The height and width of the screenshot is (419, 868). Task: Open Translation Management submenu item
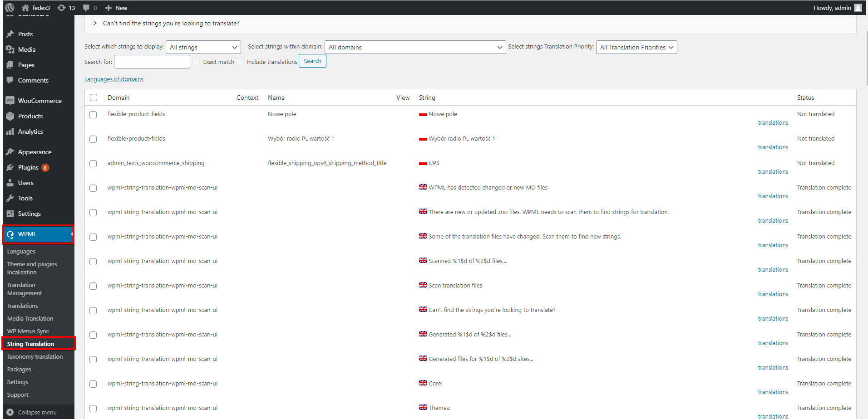(25, 289)
